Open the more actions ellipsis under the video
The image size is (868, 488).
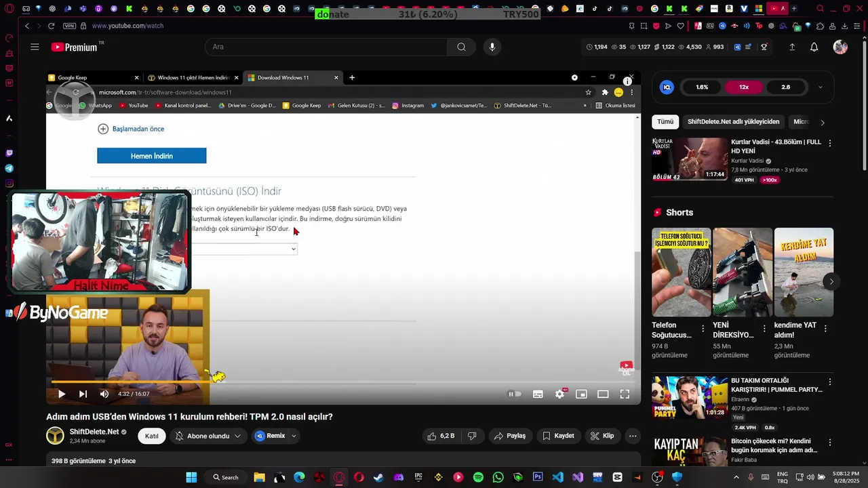(632, 436)
